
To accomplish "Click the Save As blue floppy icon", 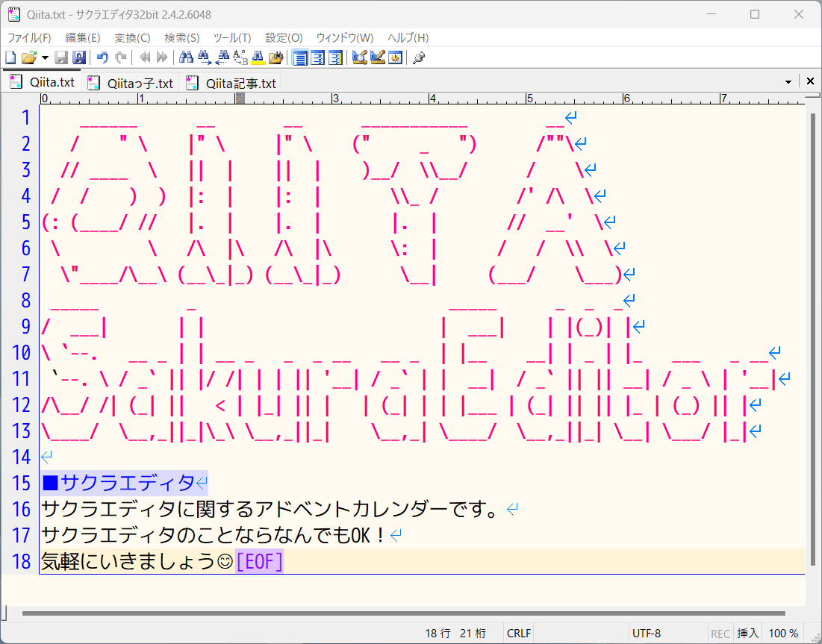I will pyautogui.click(x=78, y=57).
